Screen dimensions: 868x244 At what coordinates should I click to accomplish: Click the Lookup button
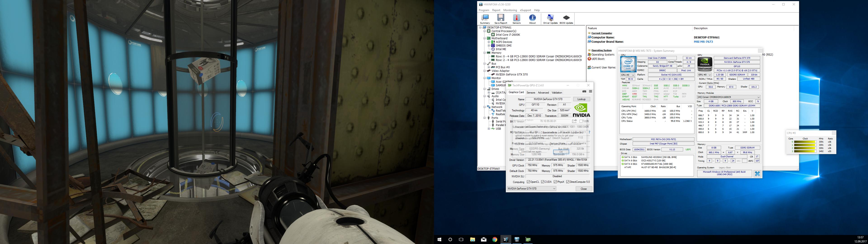tap(582, 99)
